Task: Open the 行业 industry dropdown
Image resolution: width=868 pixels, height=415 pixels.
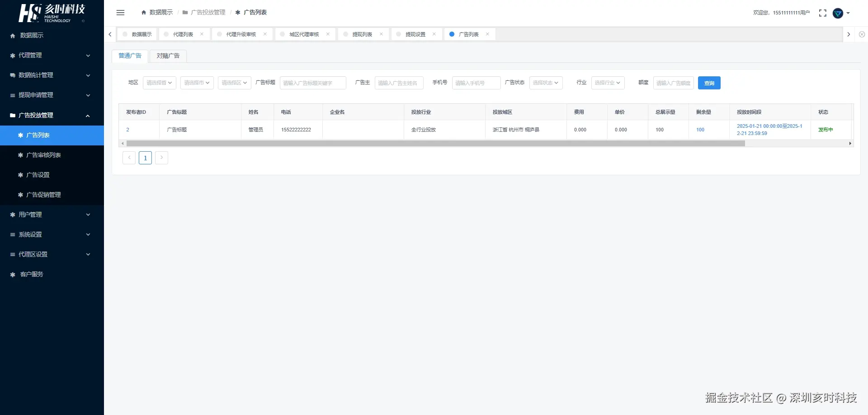Action: tap(608, 83)
